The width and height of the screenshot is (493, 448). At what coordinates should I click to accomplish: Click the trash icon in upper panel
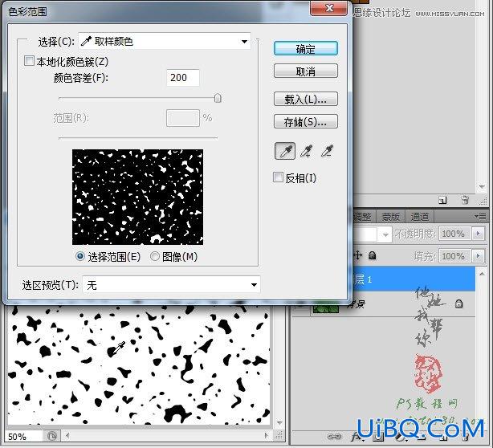tap(465, 200)
